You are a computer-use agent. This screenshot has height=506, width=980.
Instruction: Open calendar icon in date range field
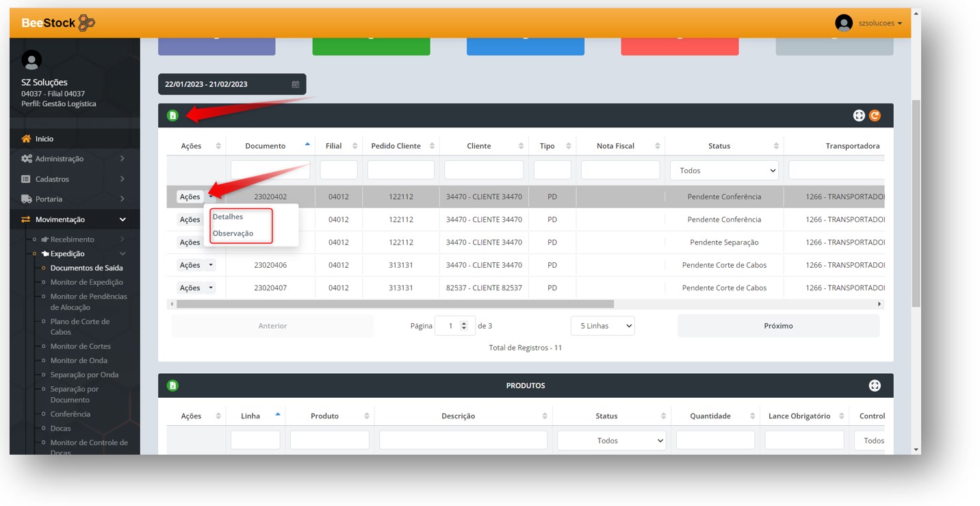[296, 84]
